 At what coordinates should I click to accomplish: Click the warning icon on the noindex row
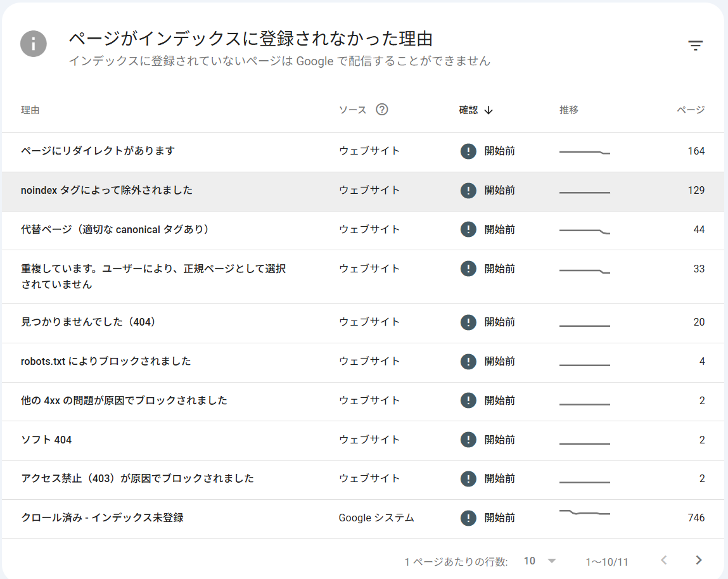tap(468, 190)
